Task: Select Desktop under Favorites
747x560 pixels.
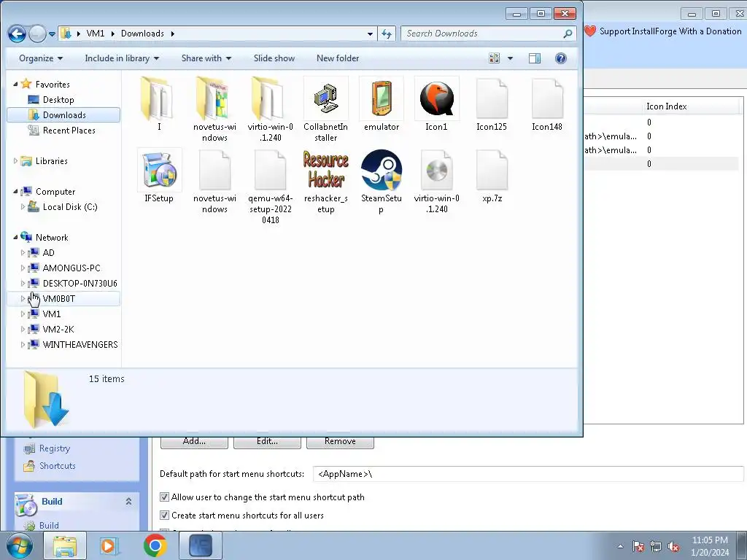Action: pos(58,99)
